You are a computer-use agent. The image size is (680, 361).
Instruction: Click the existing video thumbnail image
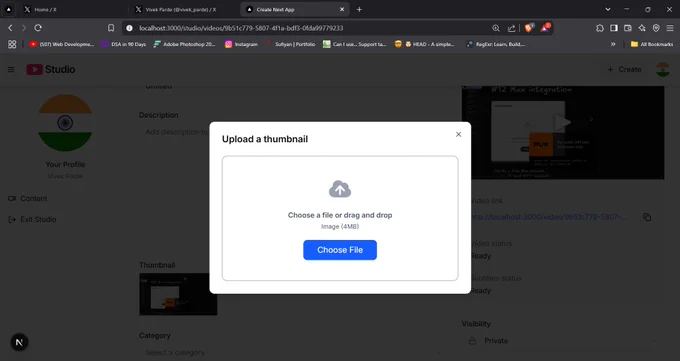click(x=178, y=294)
